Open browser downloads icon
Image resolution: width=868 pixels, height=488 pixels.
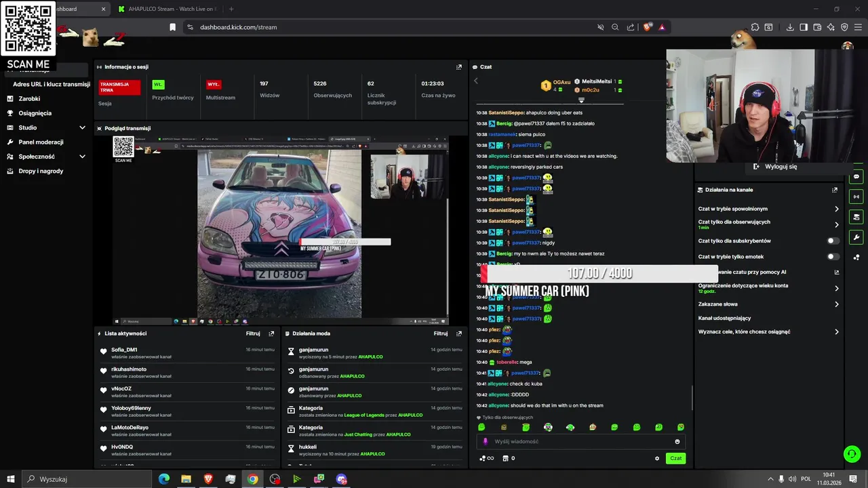point(790,27)
